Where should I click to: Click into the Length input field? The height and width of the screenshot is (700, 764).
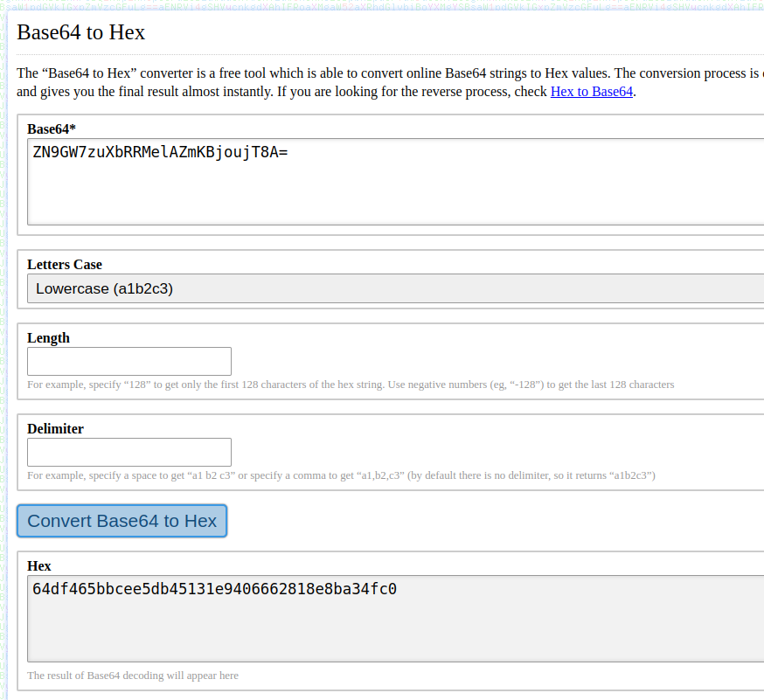click(129, 361)
